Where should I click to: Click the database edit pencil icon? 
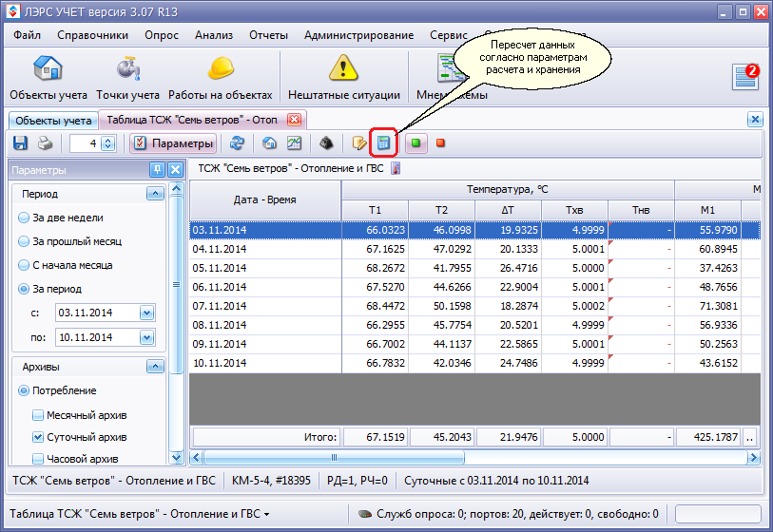click(358, 143)
